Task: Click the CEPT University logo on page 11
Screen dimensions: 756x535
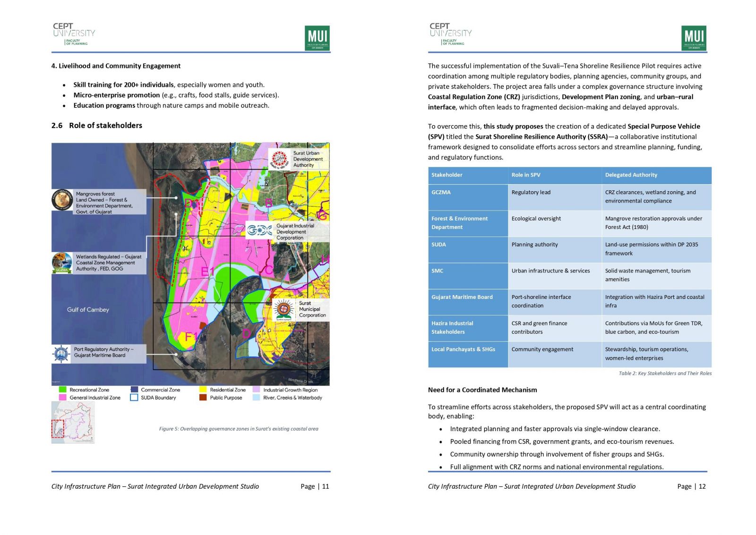Action: click(74, 34)
